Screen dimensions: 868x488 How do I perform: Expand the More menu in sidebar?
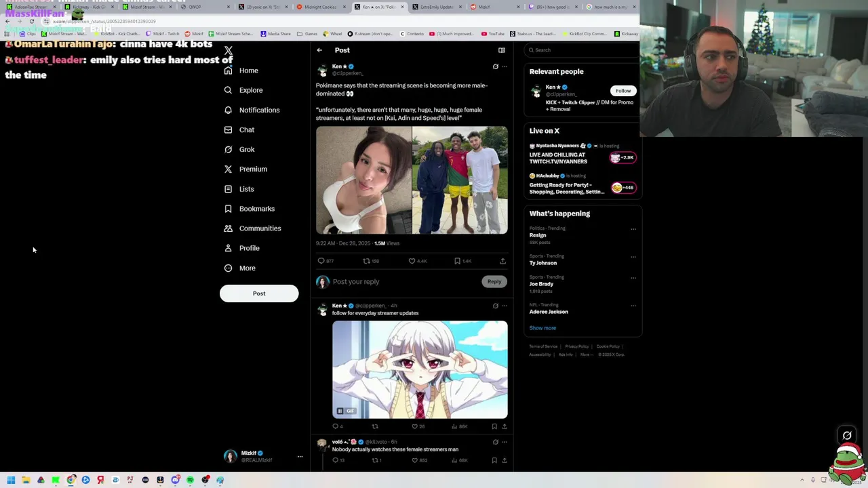point(239,268)
